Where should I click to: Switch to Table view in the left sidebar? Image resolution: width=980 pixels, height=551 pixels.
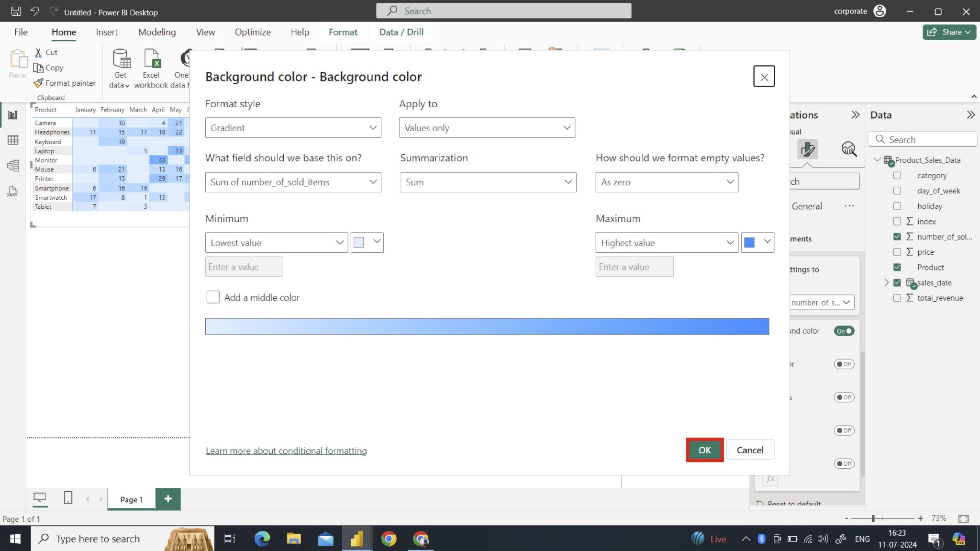tap(13, 140)
